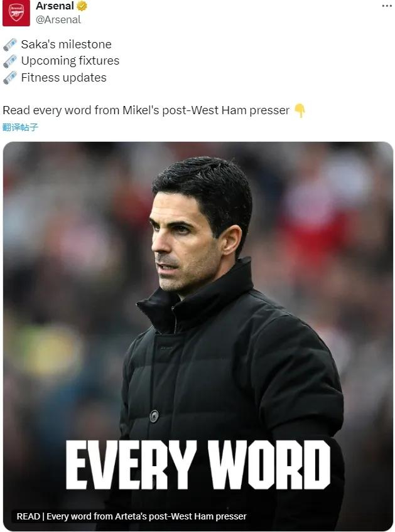The image size is (395, 532).
Task: Click the post-West Ham presser sentence
Action: pyautogui.click(x=146, y=110)
